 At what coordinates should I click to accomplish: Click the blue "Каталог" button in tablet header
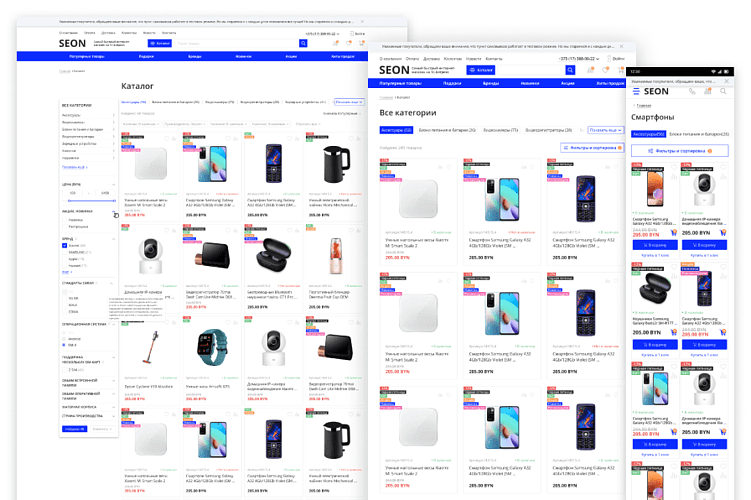point(479,71)
